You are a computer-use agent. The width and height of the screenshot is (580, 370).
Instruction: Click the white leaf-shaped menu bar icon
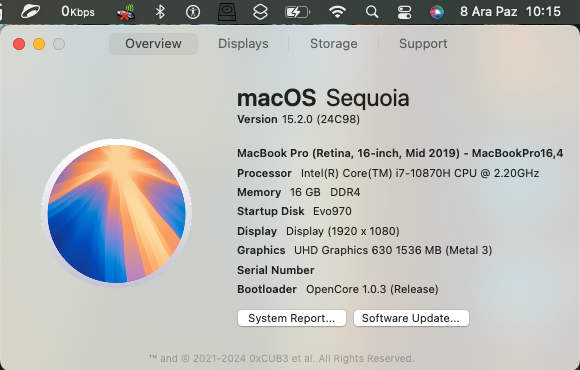30,12
